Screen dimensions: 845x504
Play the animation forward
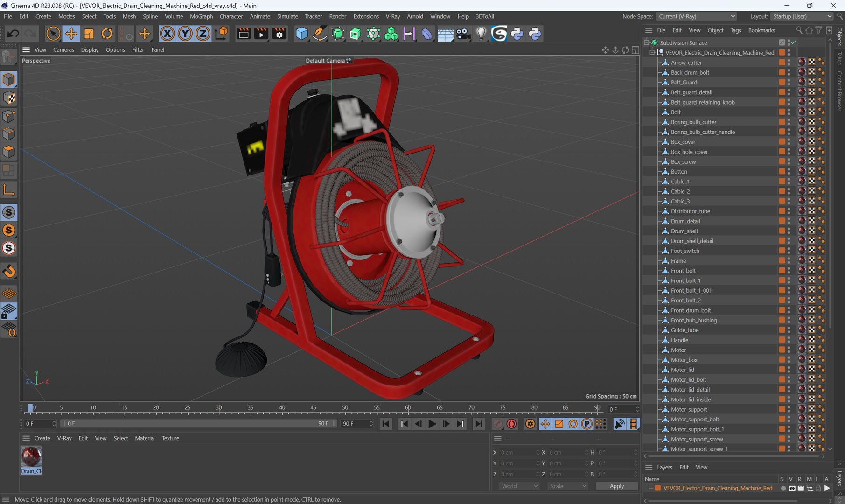point(432,424)
